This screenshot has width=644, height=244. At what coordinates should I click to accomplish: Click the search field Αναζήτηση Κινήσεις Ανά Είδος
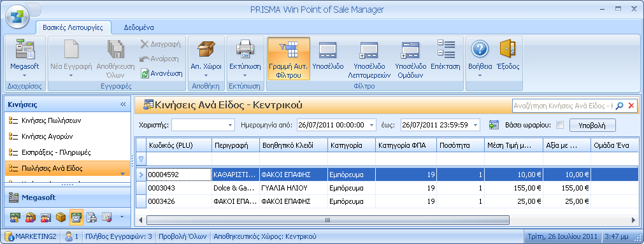563,106
